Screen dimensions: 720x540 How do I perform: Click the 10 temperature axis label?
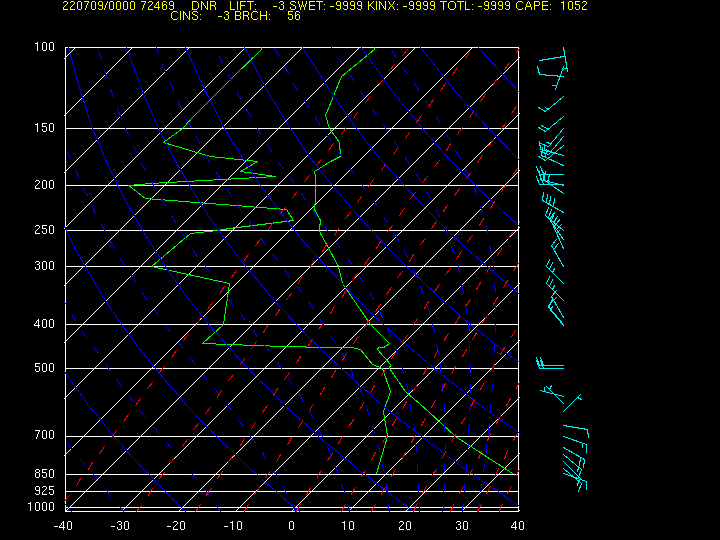348,526
